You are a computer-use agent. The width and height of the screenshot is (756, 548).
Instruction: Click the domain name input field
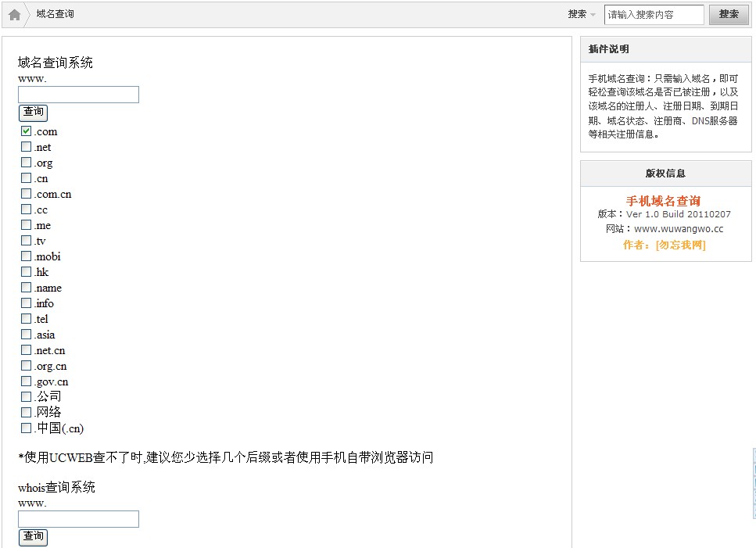77,94
